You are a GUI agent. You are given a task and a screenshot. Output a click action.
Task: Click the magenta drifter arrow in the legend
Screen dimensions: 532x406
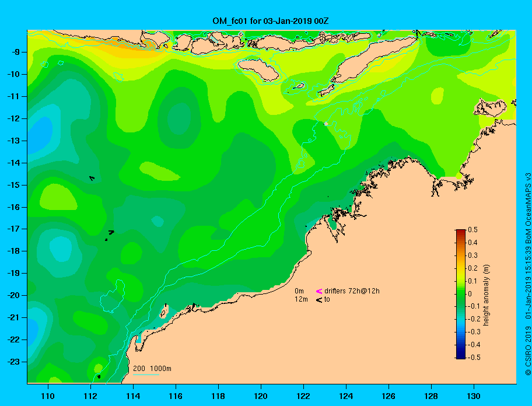pyautogui.click(x=319, y=291)
